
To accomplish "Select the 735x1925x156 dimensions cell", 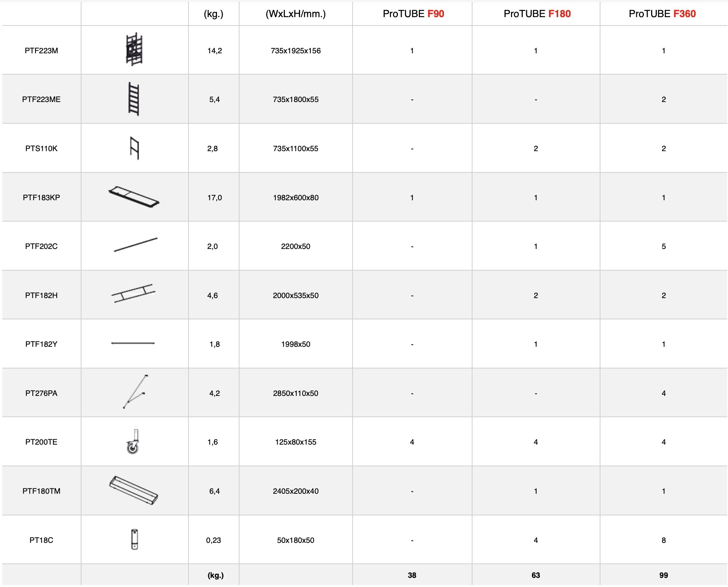I will pyautogui.click(x=295, y=51).
